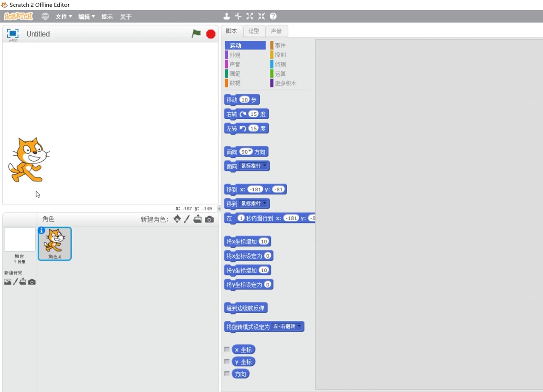Click the Scratch logo
543x392 pixels.
pyautogui.click(x=18, y=16)
